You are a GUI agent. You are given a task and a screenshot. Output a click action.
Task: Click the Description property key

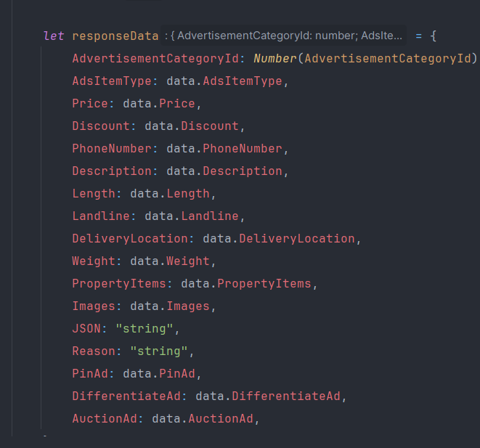pyautogui.click(x=112, y=171)
